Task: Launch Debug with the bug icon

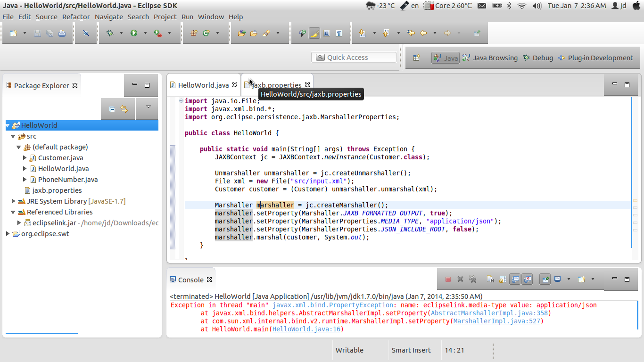Action: (x=110, y=33)
